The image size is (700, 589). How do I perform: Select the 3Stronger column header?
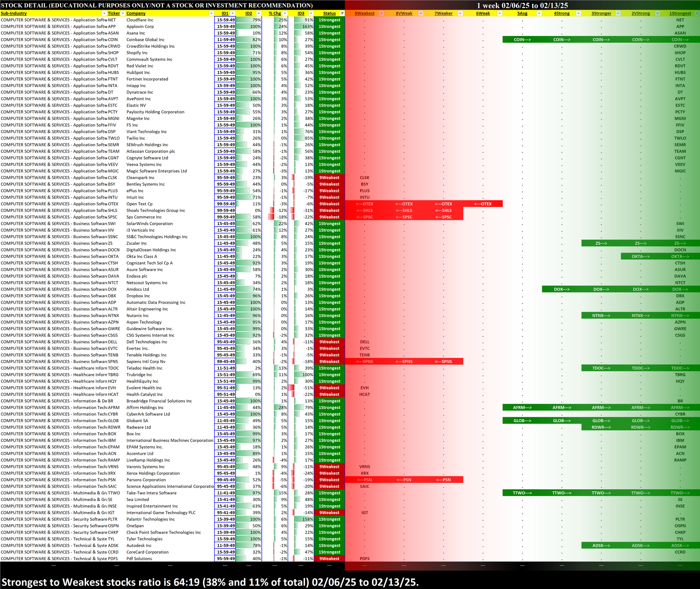click(x=601, y=13)
